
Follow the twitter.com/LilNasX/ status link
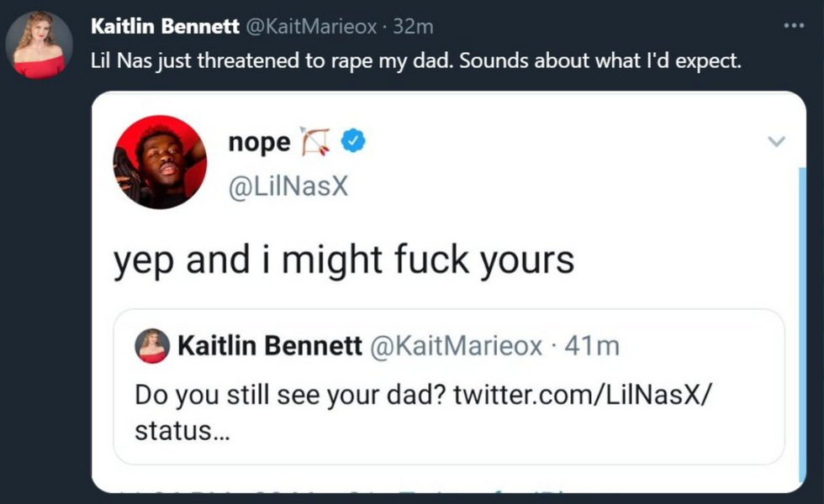pyautogui.click(x=581, y=395)
